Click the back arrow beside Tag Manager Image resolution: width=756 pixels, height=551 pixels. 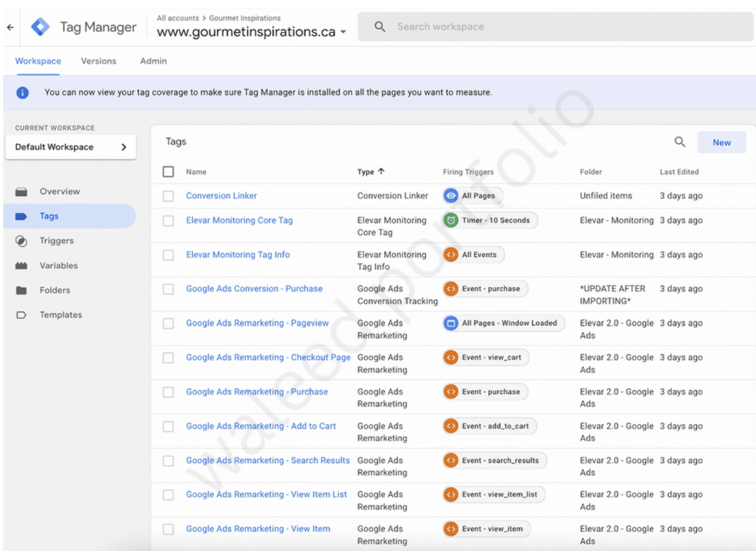pyautogui.click(x=10, y=27)
